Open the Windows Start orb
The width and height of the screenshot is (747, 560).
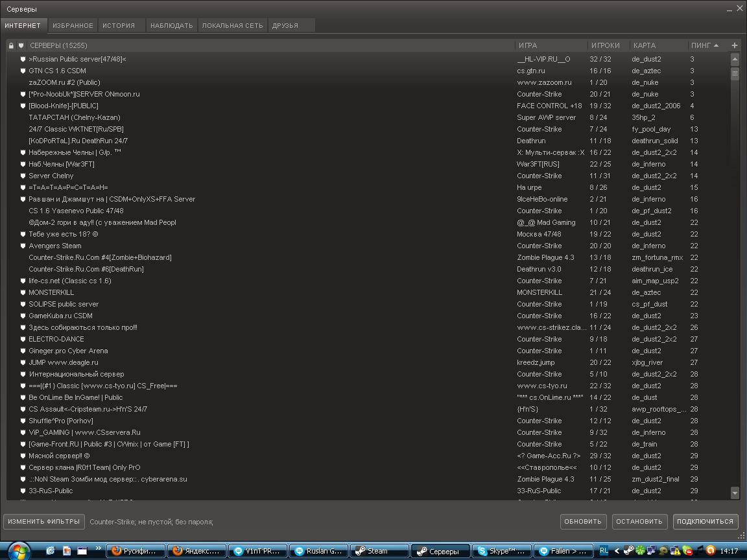pyautogui.click(x=18, y=550)
